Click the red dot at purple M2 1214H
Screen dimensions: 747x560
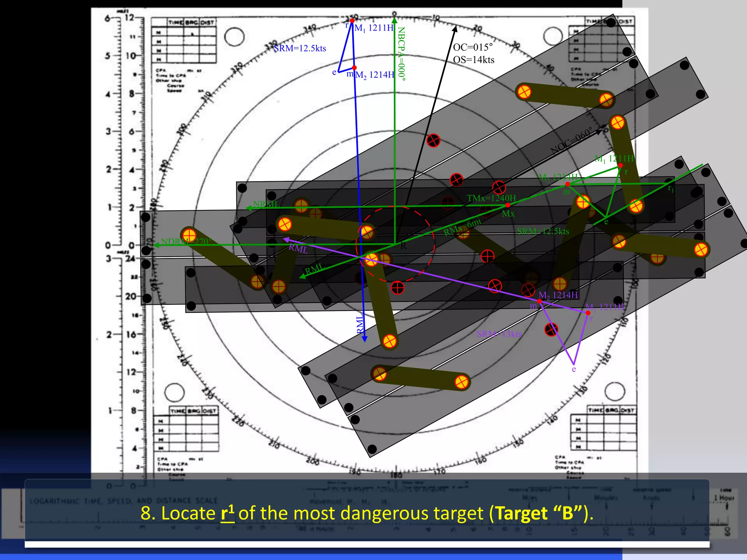coord(539,301)
